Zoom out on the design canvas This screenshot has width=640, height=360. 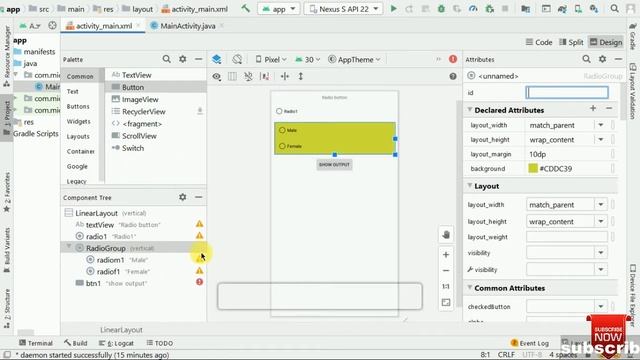coord(446,271)
